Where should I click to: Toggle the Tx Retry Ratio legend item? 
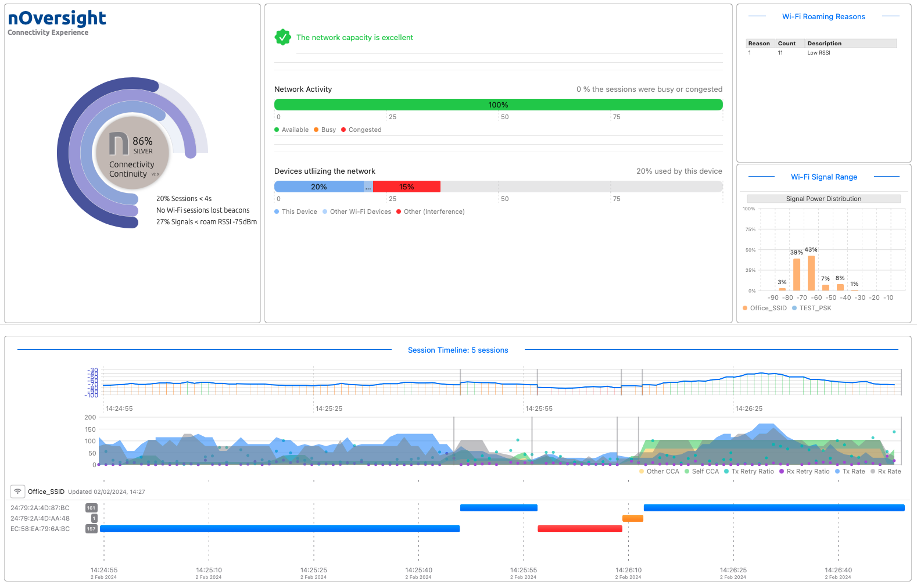749,471
